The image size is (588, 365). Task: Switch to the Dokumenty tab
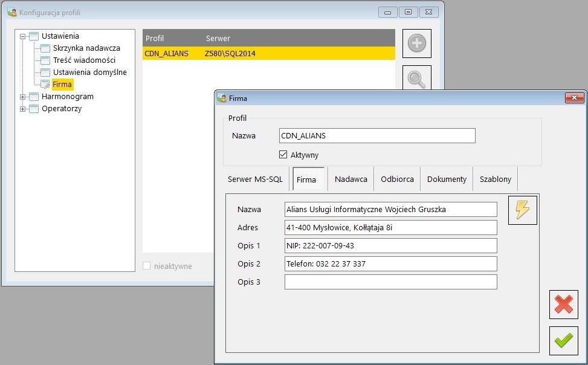click(x=447, y=179)
